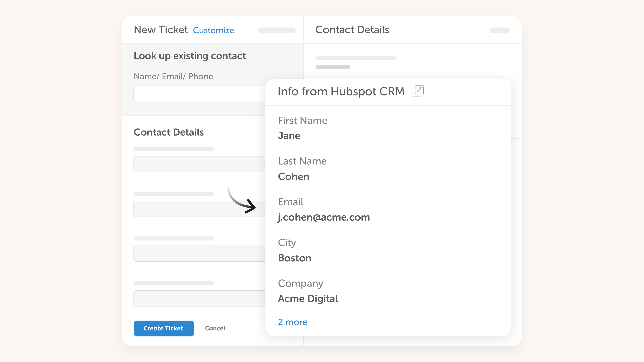The height and width of the screenshot is (362, 644).
Task: Expand the 2 more link
Action: click(x=292, y=322)
